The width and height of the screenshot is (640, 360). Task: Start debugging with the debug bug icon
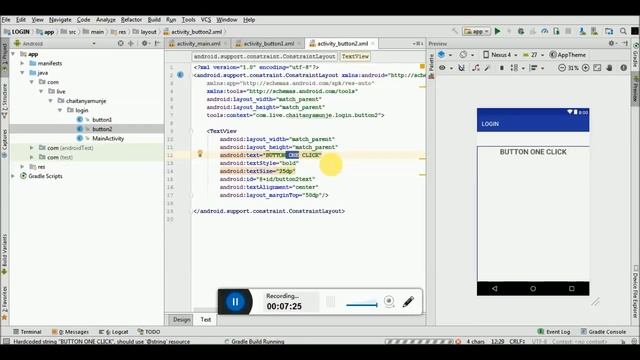pyautogui.click(x=521, y=31)
